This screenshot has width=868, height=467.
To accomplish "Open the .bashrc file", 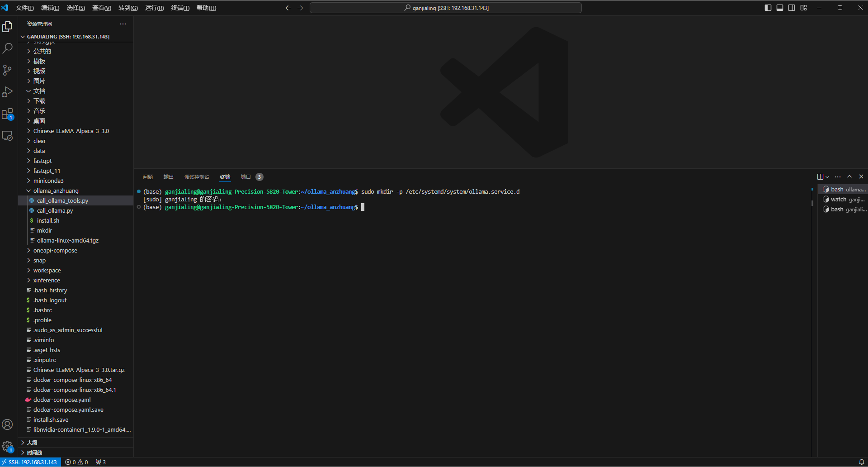I will pyautogui.click(x=75, y=310).
